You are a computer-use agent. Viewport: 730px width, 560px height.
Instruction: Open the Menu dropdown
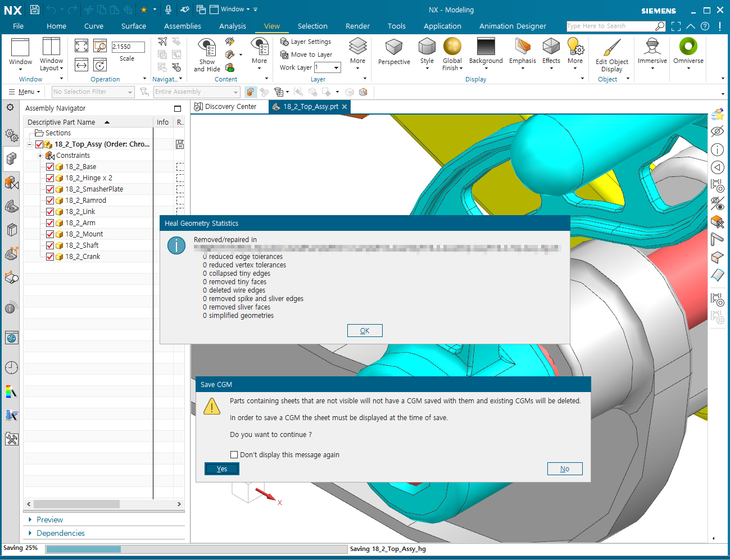24,92
